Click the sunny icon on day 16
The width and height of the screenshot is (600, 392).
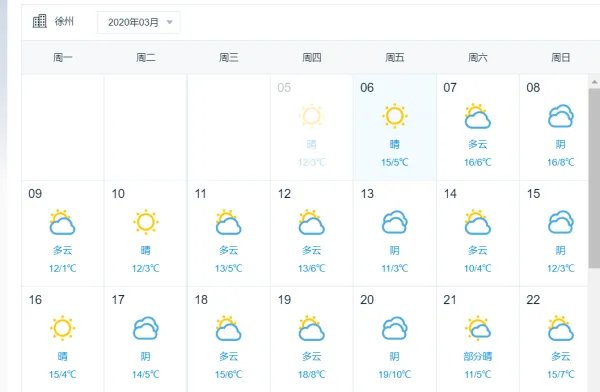coord(62,328)
